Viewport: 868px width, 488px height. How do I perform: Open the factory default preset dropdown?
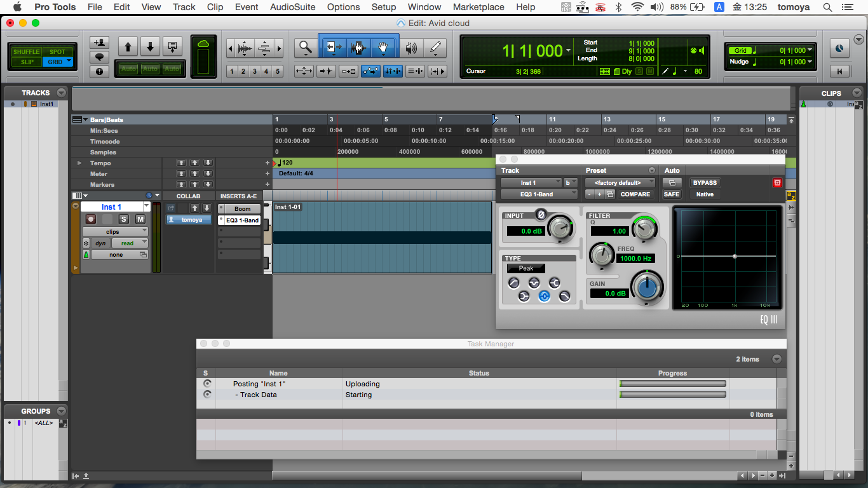coord(620,183)
